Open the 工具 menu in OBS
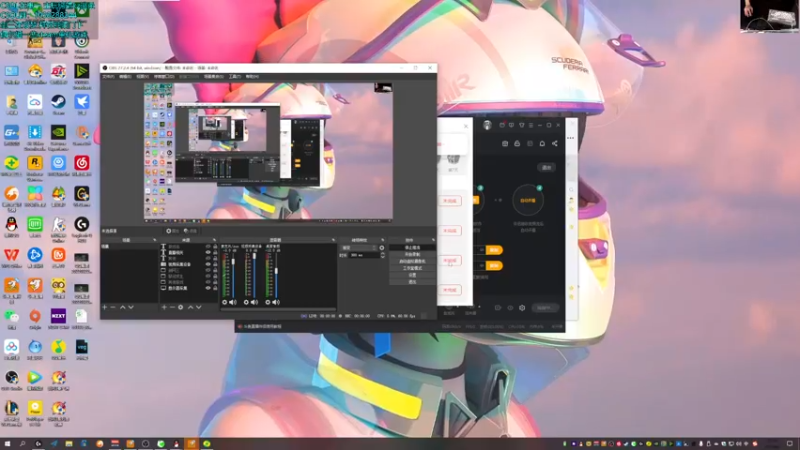Image resolution: width=800 pixels, height=450 pixels. coord(235,77)
